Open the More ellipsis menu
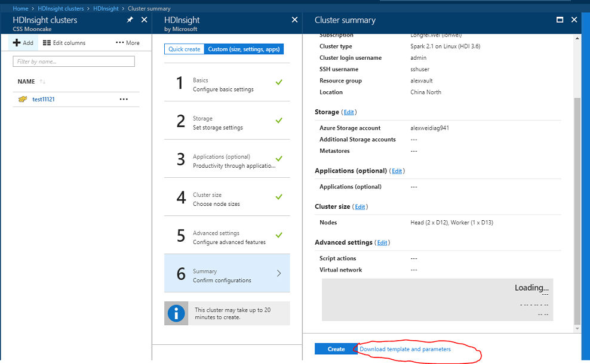Viewport: 590px width, 364px height. (127, 43)
